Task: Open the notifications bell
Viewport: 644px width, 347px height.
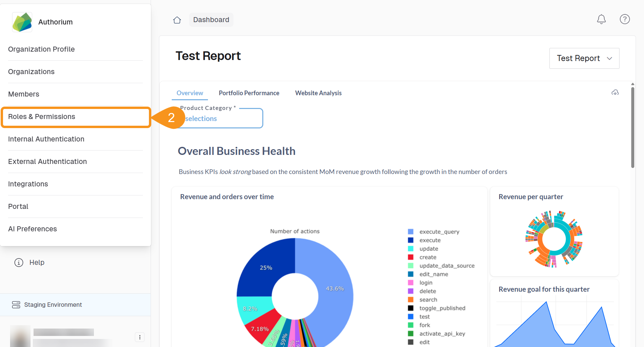Action: tap(601, 19)
